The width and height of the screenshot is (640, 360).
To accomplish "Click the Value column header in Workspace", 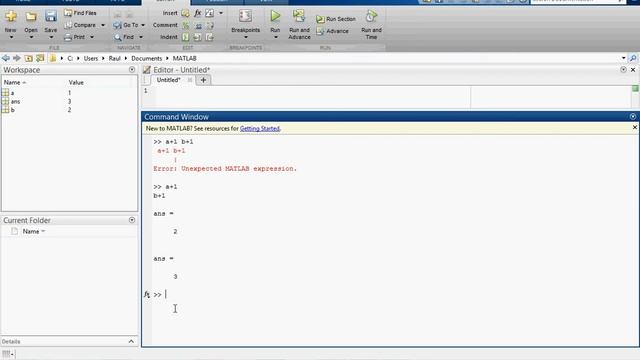I will (76, 82).
